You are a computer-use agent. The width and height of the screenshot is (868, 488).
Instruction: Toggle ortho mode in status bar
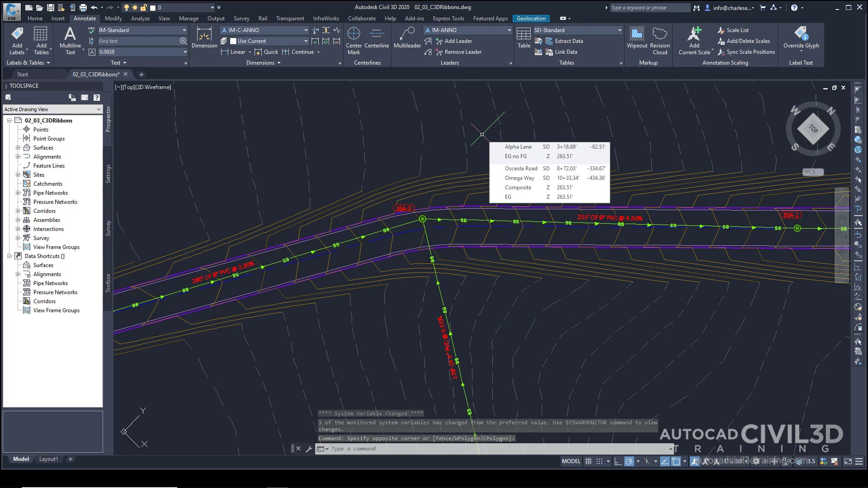coord(618,461)
